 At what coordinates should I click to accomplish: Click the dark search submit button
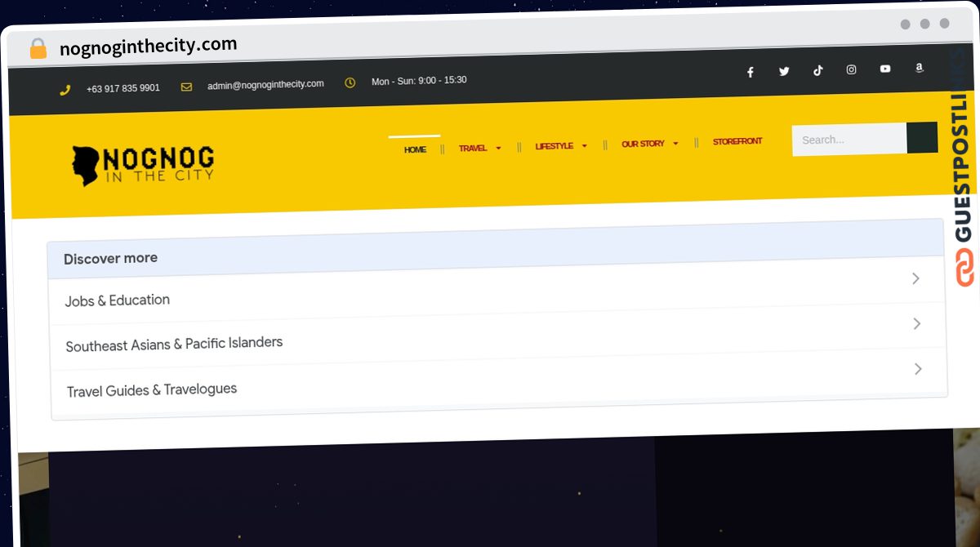(x=922, y=137)
